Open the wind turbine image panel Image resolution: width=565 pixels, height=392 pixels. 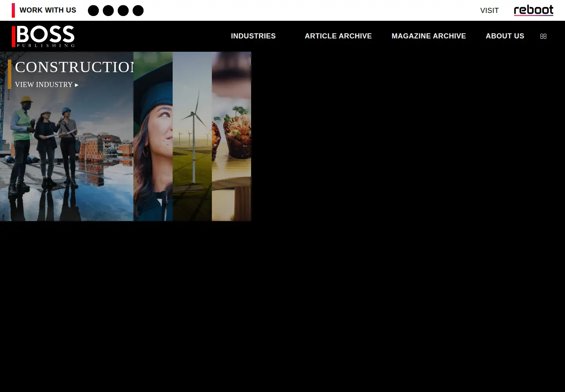[192, 136]
